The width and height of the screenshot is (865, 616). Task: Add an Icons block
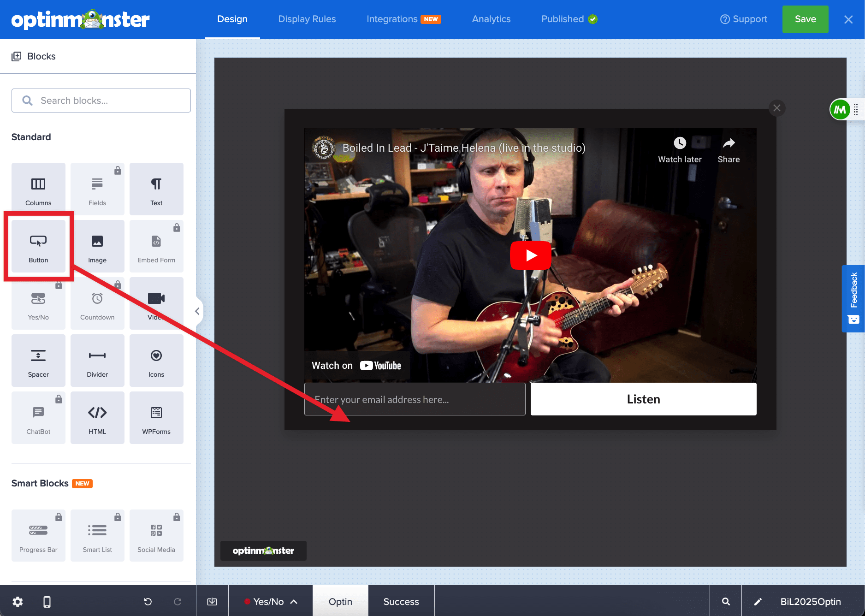coord(156,361)
